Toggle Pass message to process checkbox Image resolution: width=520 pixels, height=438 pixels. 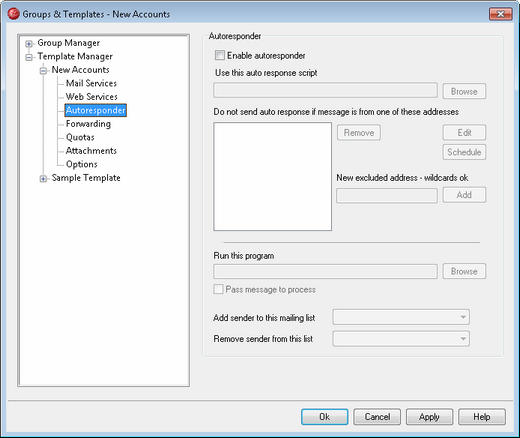click(x=218, y=289)
